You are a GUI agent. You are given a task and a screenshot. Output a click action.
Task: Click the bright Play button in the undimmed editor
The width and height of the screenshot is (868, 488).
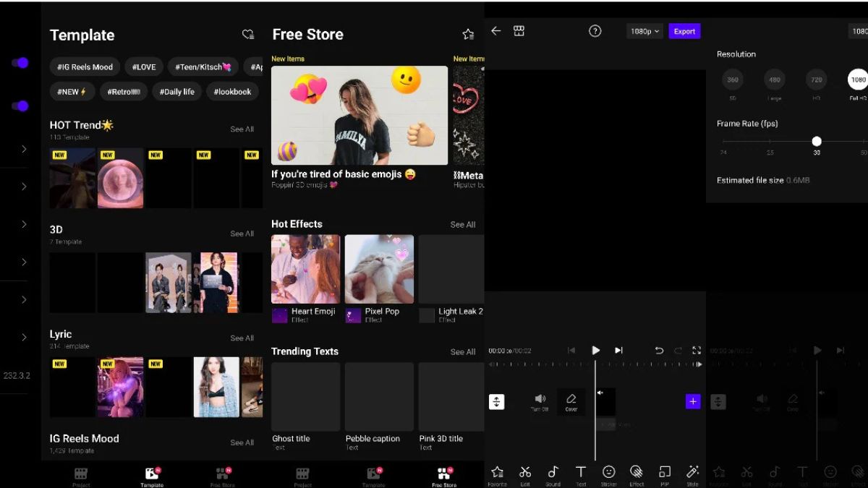pyautogui.click(x=596, y=350)
